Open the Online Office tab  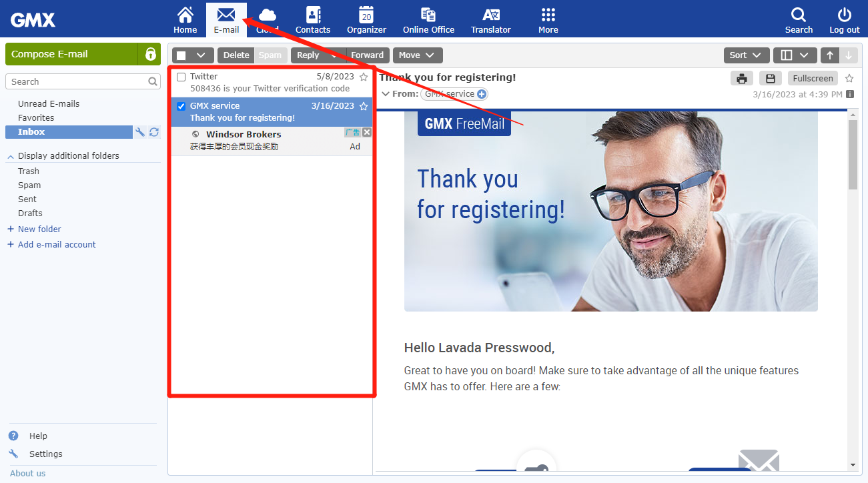click(428, 20)
